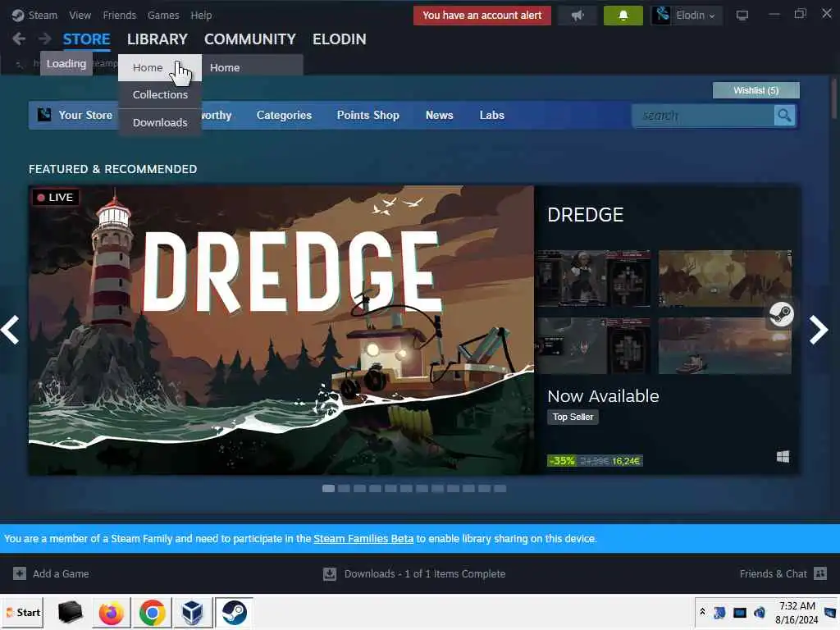This screenshot has width=840, height=630.
Task: View the bottom-left DREDGE screenshot
Action: [x=593, y=345]
